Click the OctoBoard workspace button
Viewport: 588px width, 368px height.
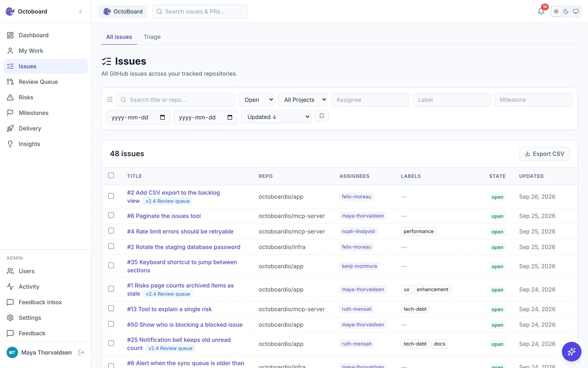point(123,11)
